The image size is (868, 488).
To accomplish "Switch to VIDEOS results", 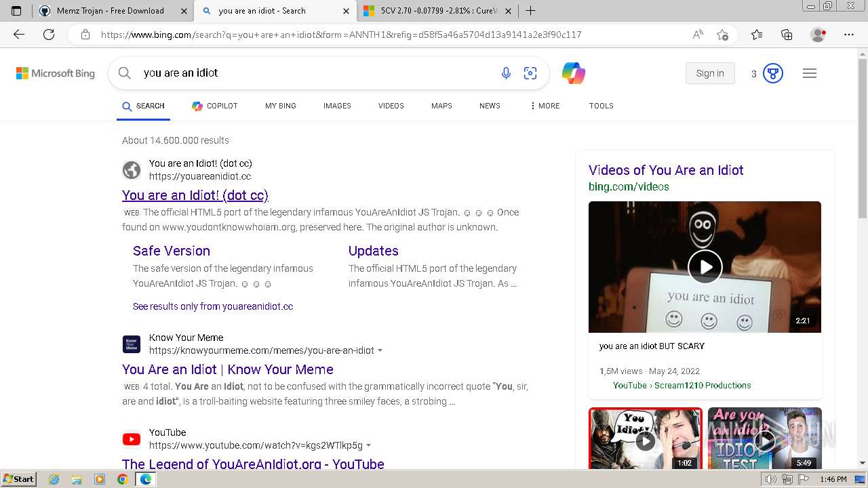I will click(391, 106).
